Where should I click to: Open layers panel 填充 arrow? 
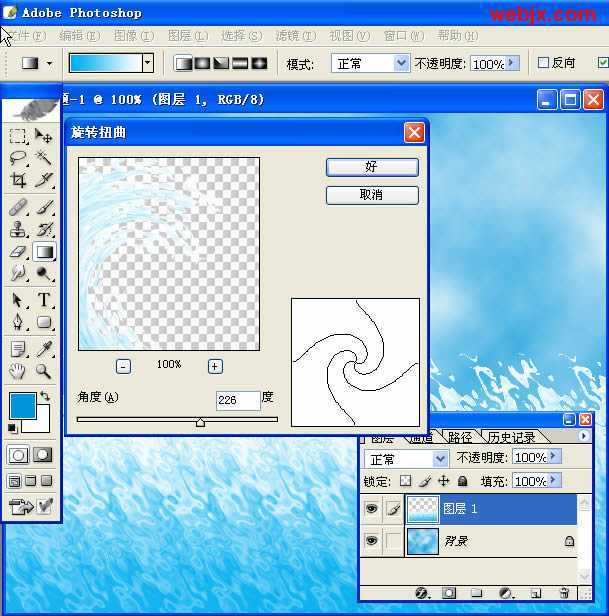tap(553, 480)
